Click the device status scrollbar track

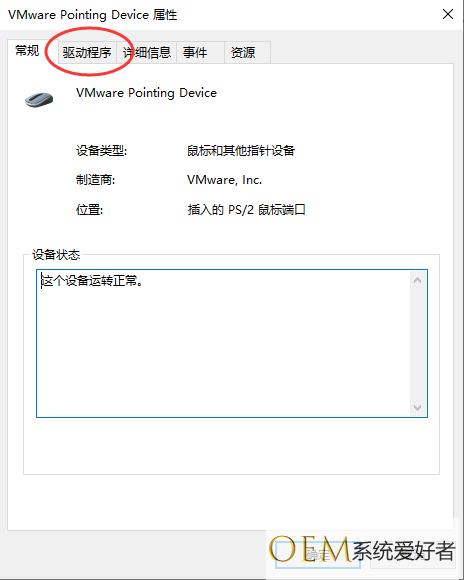point(417,344)
